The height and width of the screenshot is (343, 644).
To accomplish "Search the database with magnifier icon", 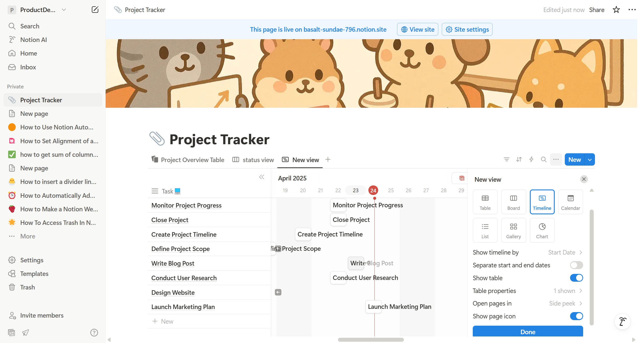I will click(x=543, y=159).
